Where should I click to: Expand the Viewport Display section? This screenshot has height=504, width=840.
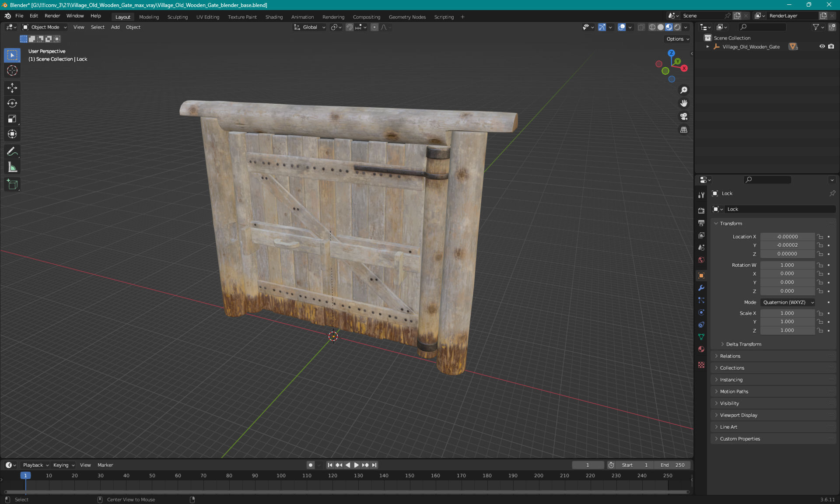click(738, 415)
